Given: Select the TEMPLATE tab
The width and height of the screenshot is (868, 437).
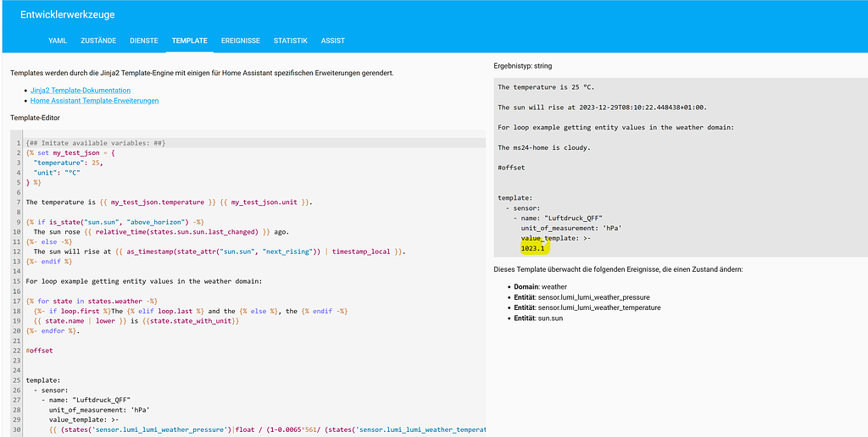Looking at the screenshot, I should click(189, 41).
